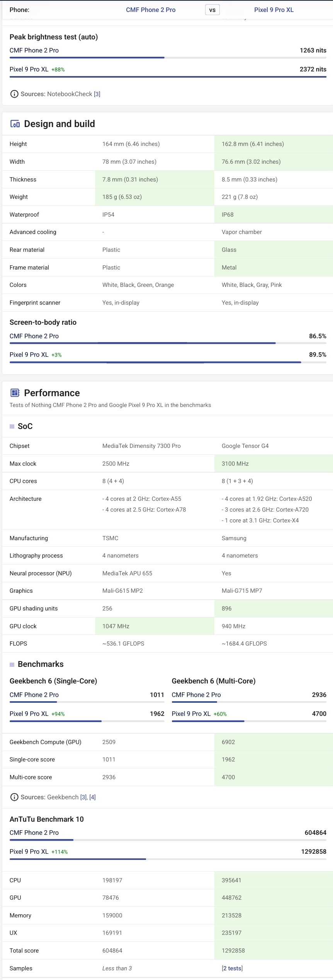Click the 'Geekbench 6 (Single-Core)' heading
Image resolution: width=333 pixels, height=980 pixels.
53,681
